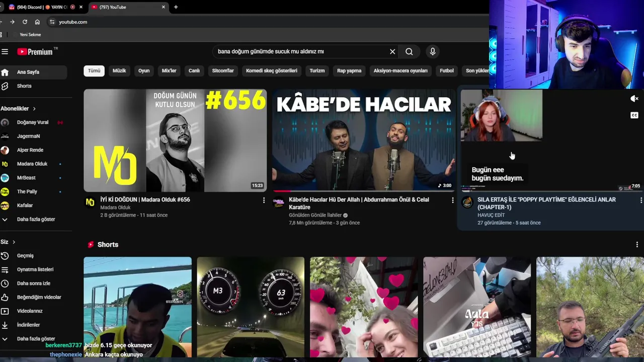
Task: Open options for SILA ERTAŞ video
Action: point(641,200)
